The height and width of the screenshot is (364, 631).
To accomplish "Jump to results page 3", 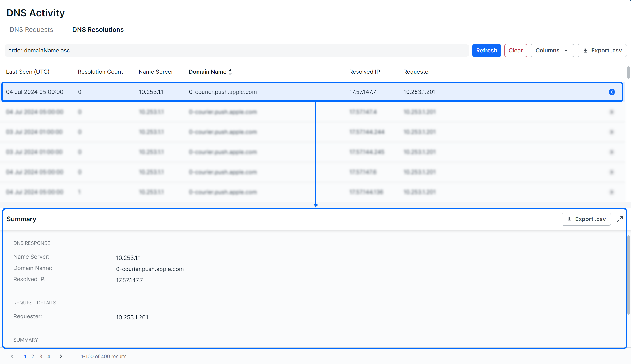I will [41, 356].
